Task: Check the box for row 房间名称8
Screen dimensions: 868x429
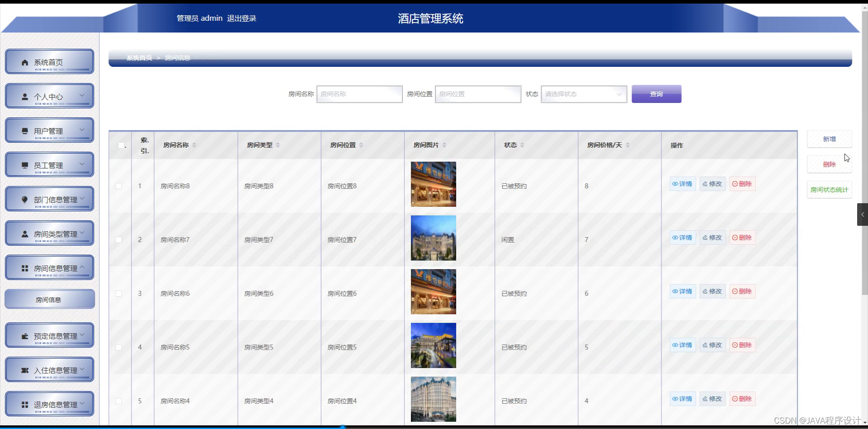Action: (x=118, y=186)
